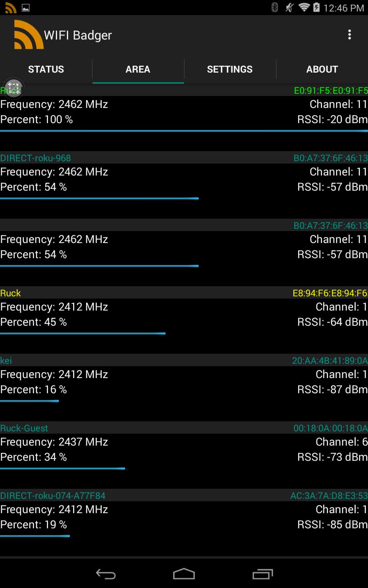Switch to the SETTINGS tab

pyautogui.click(x=230, y=69)
